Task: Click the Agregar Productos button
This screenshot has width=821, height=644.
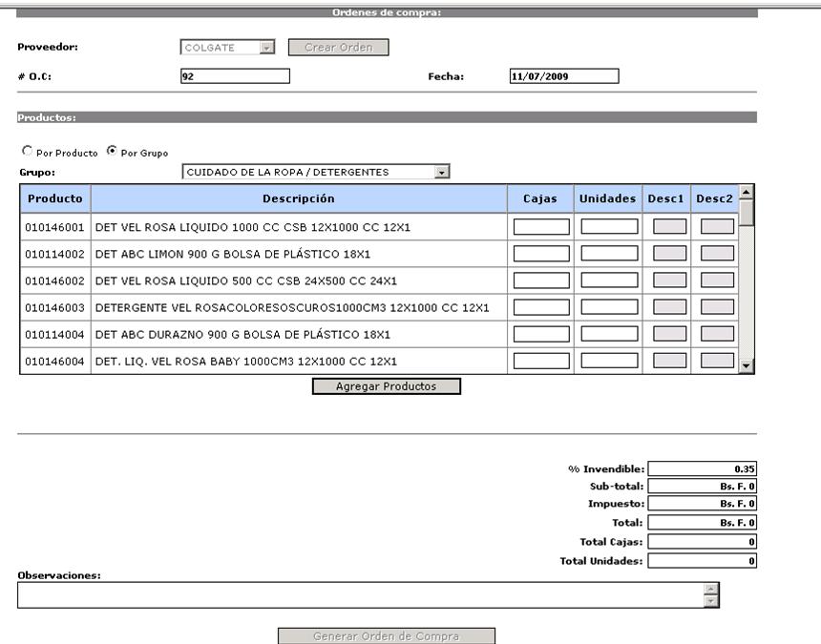Action: pyautogui.click(x=387, y=386)
